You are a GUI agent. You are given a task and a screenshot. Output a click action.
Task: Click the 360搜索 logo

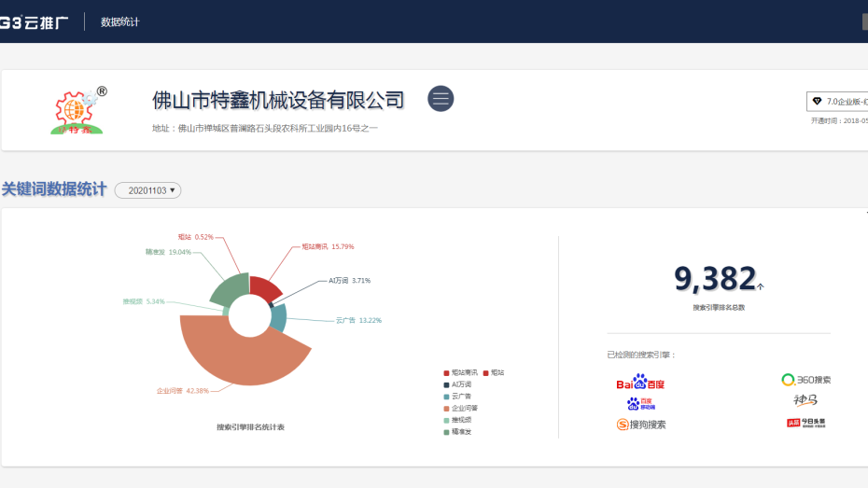point(806,380)
